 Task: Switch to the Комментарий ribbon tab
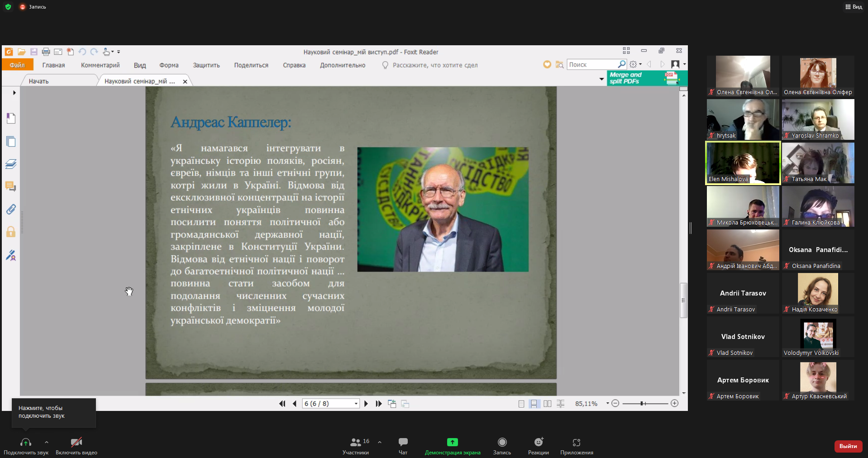tap(100, 65)
